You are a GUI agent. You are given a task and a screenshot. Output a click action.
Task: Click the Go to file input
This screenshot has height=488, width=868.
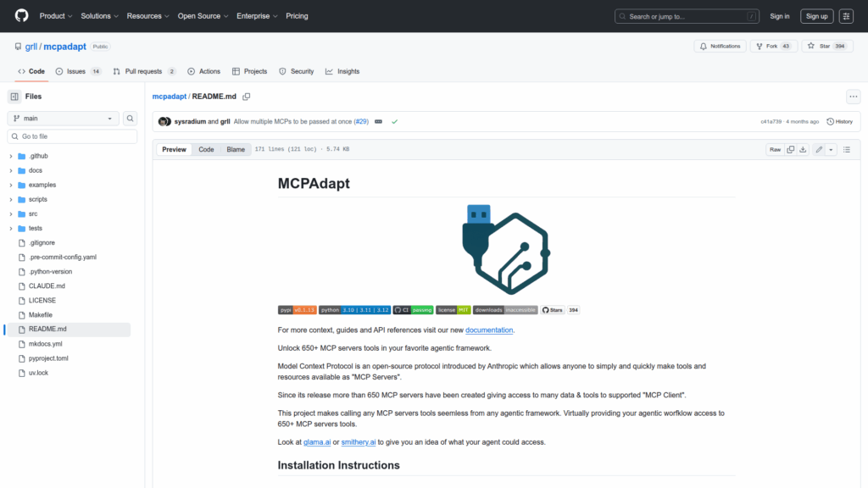(72, 136)
